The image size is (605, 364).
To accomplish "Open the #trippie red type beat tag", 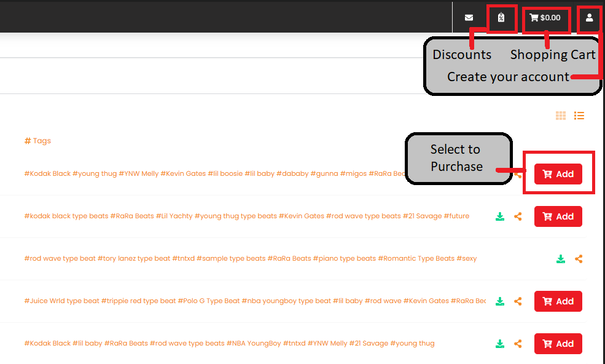I will click(x=139, y=301).
